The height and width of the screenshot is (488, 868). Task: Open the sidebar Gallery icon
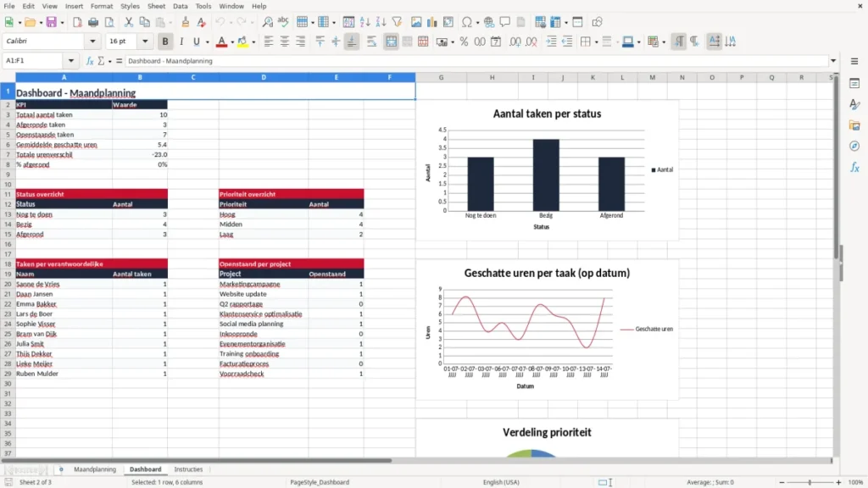854,125
